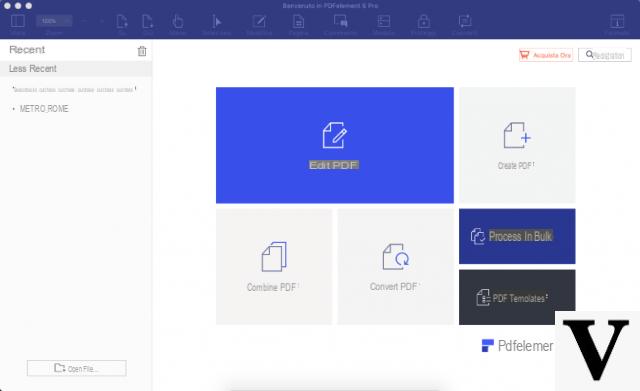
Task: Open PDF Templates tile
Action: (x=517, y=297)
